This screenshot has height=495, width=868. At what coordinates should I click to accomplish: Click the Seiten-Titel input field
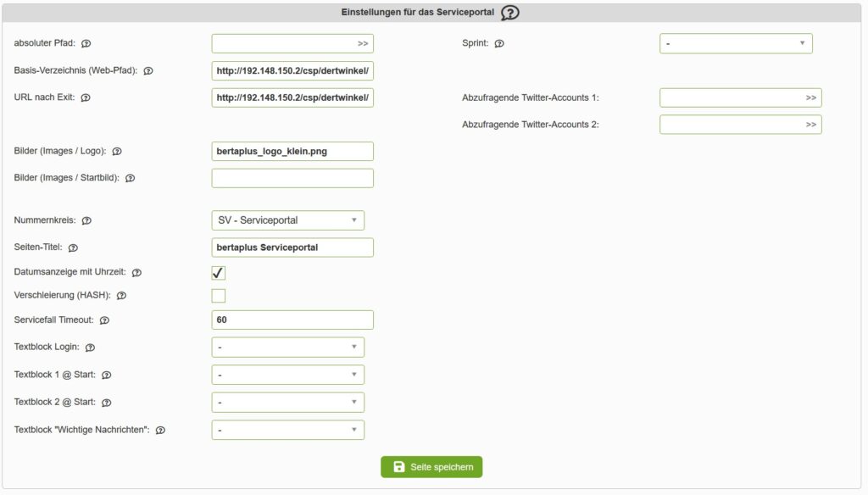coord(292,247)
